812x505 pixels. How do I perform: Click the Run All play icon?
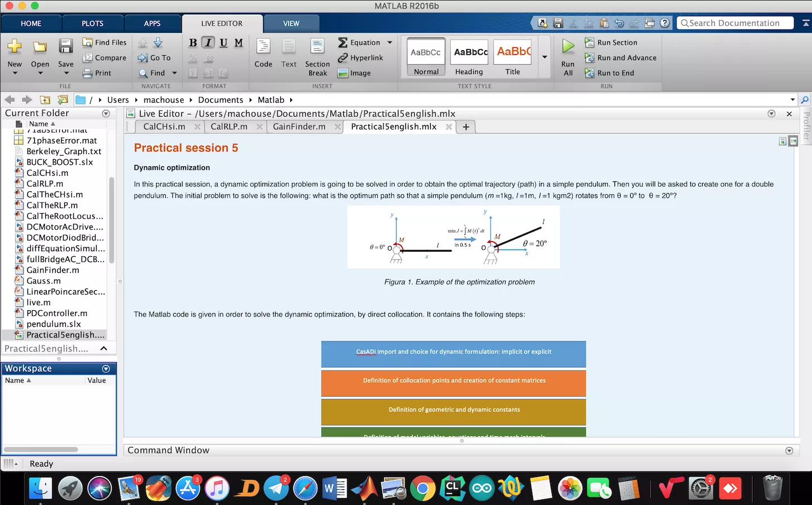pos(568,47)
